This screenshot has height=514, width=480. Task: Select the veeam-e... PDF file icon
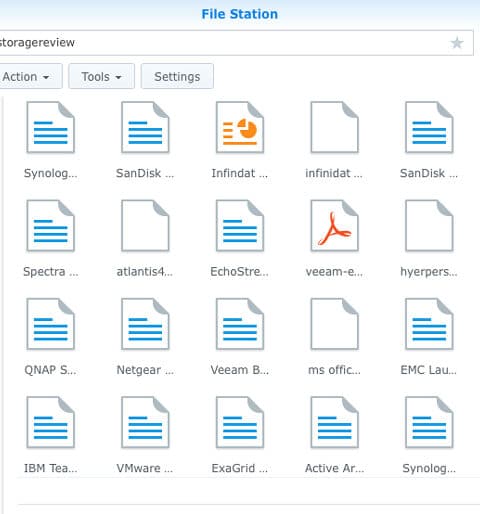334,226
